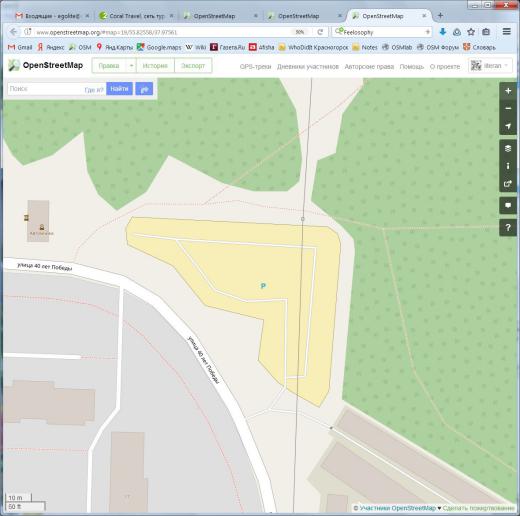The image size is (520, 516).
Task: Click the Найти search button
Action: [119, 89]
